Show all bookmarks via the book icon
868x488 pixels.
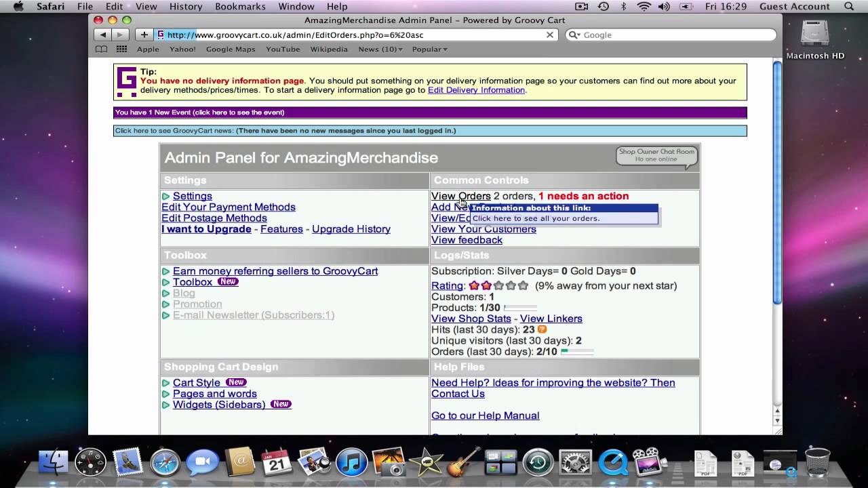click(101, 49)
